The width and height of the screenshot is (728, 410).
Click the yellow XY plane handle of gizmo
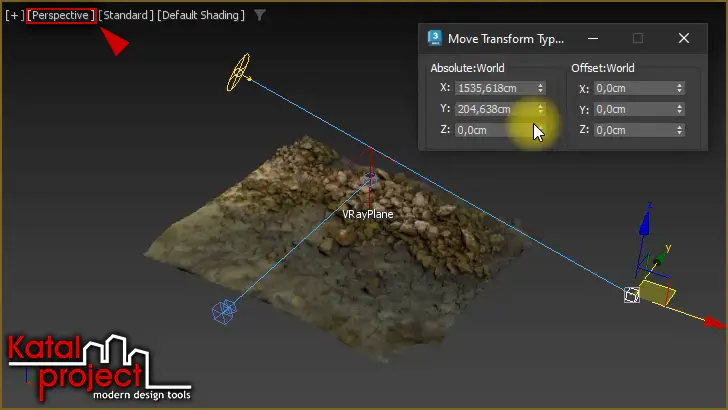click(656, 293)
